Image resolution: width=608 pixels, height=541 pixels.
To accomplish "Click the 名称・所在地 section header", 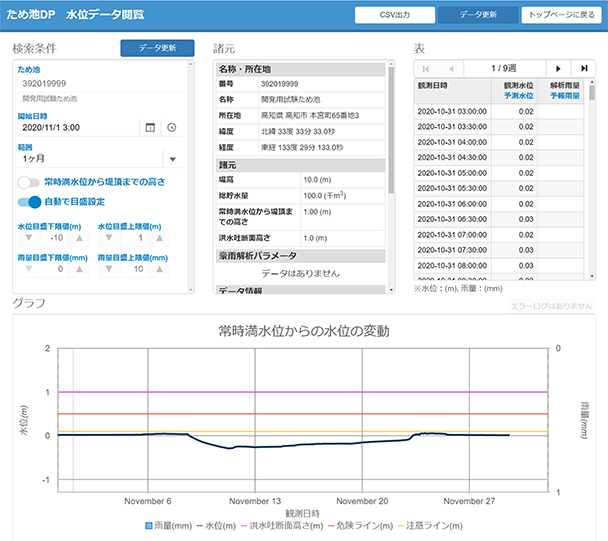I will point(301,69).
